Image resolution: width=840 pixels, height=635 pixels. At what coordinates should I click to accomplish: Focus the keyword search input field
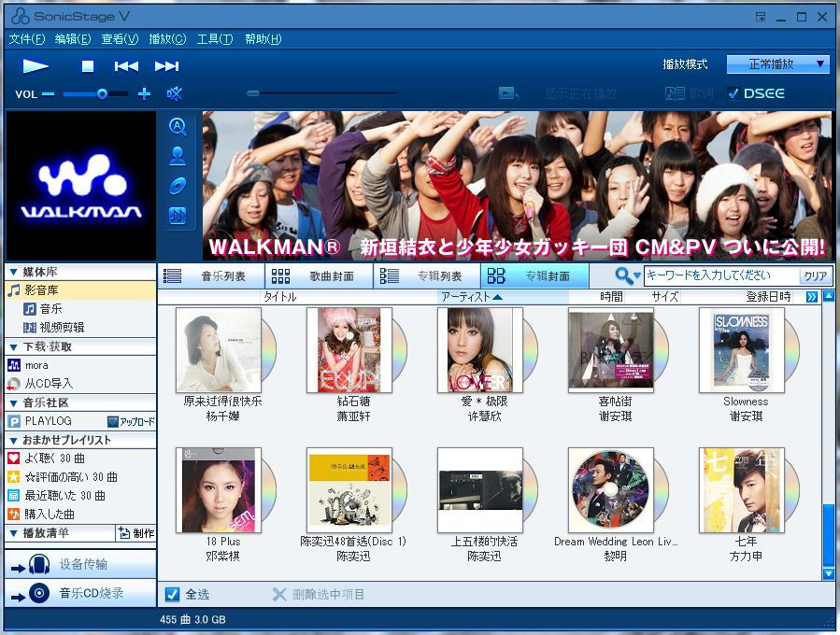[721, 275]
